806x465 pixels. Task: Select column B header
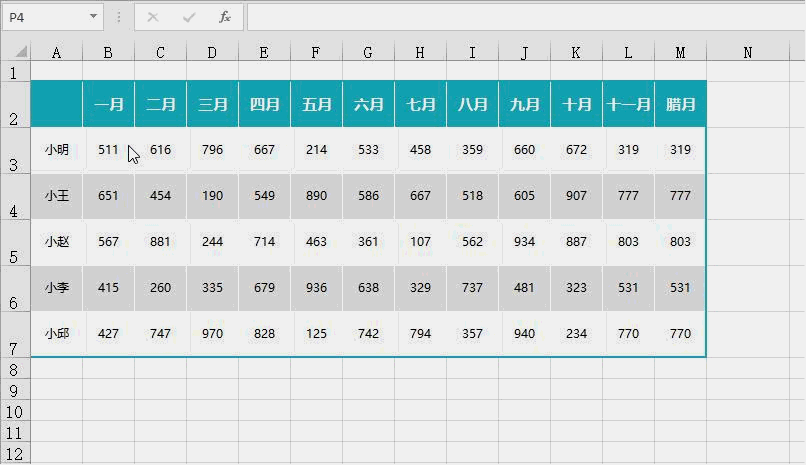108,52
